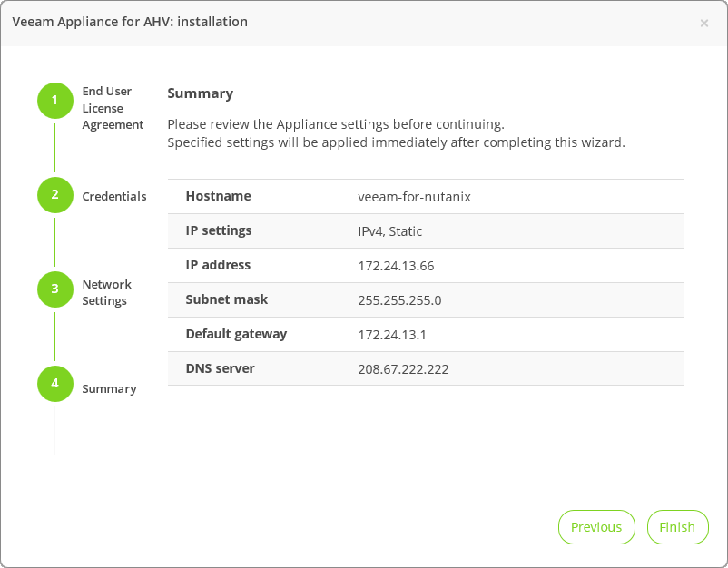
Task: Click the Summary heading in main panel
Action: click(200, 93)
